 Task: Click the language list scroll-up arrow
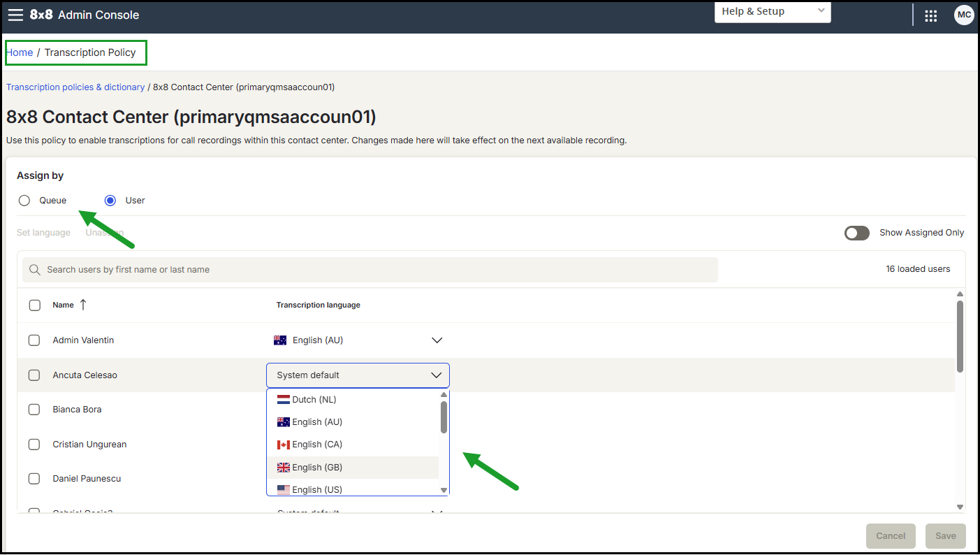click(444, 395)
